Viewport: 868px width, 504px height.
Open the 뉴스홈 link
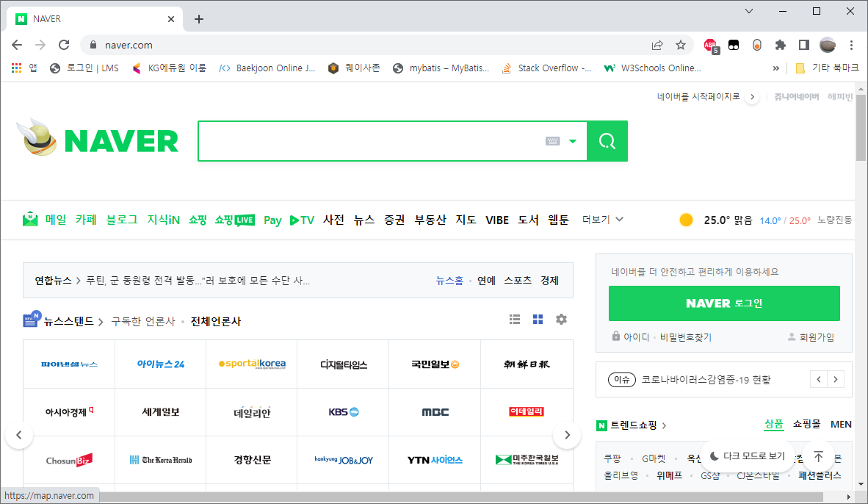(449, 281)
